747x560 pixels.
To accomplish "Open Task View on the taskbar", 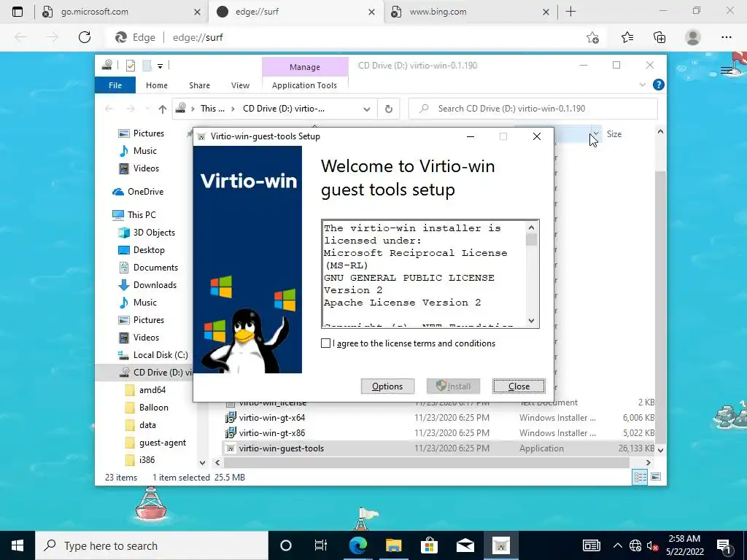I will (321, 545).
